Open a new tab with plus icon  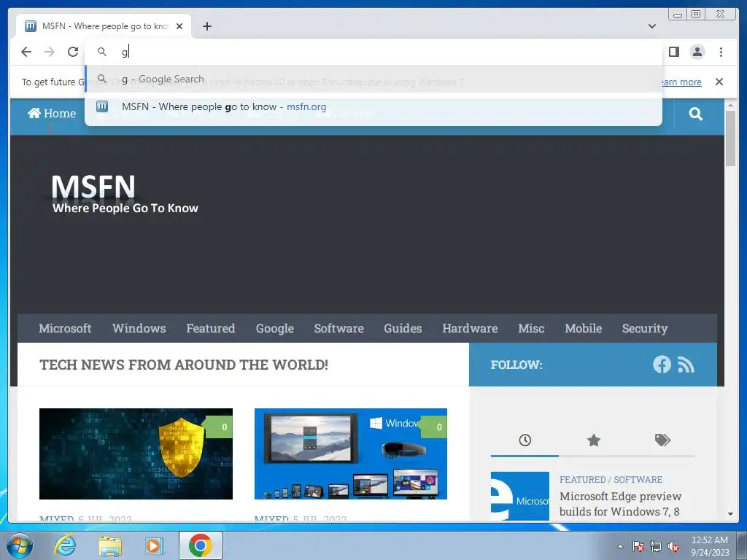click(206, 26)
